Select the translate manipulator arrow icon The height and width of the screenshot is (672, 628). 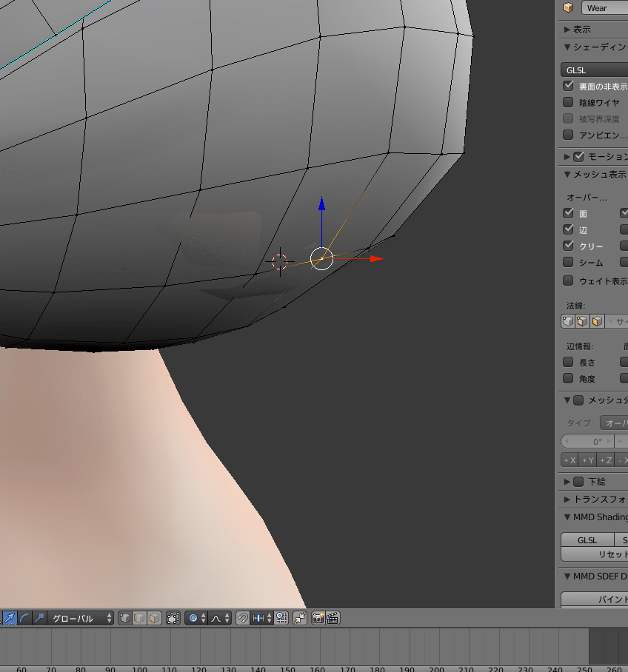10,618
